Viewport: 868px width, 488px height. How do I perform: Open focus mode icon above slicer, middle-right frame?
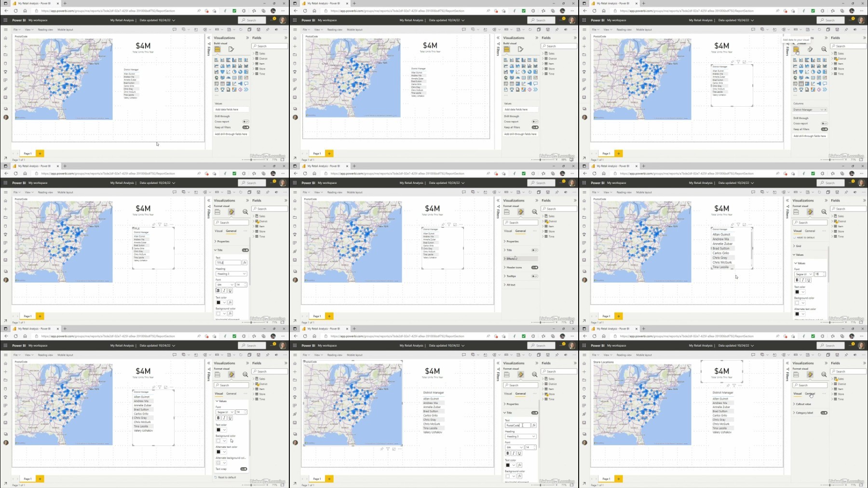click(744, 224)
